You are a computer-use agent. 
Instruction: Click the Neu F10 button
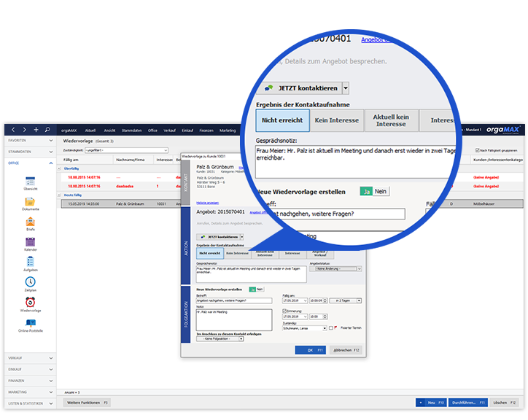[x=431, y=402]
